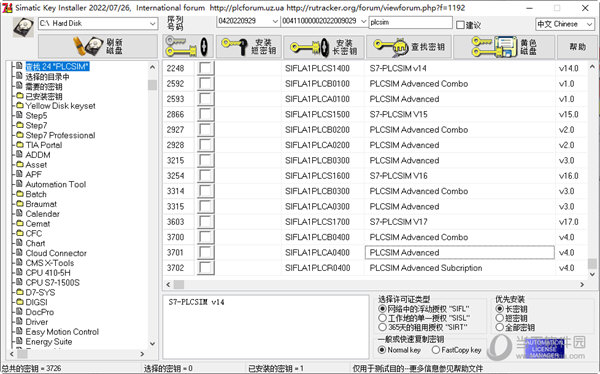Select Energy Suite tree item
This screenshot has width=600, height=374.
tap(49, 341)
